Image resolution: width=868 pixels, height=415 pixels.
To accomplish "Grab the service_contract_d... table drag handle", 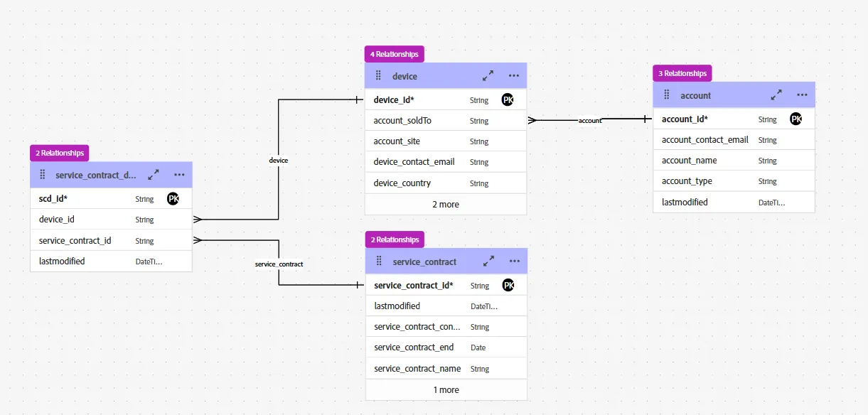I will 43,174.
